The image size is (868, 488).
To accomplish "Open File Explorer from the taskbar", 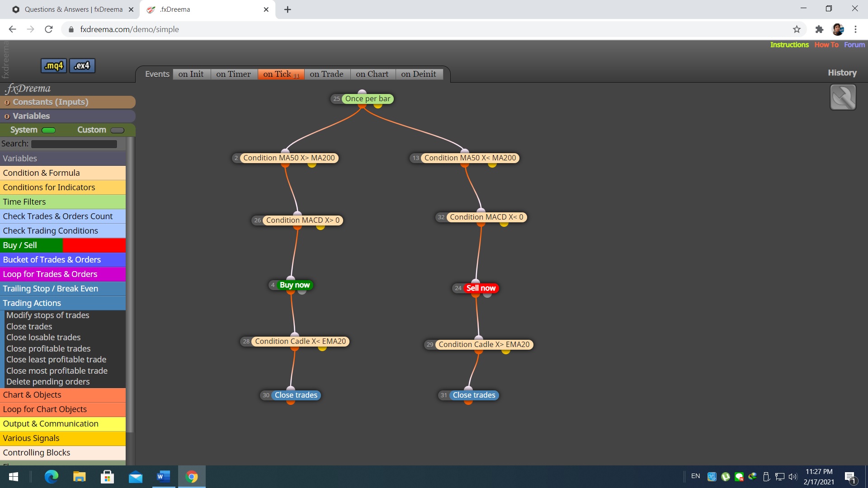I will point(80,477).
